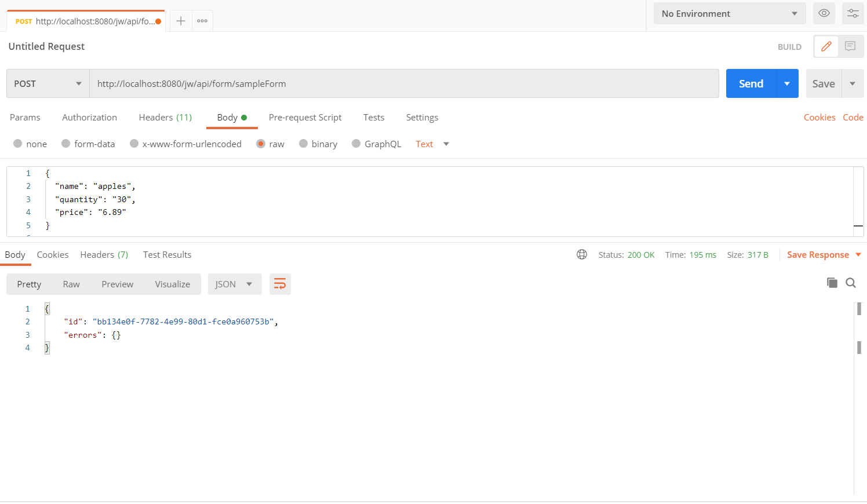
Task: Open the Cookies link
Action: (819, 117)
